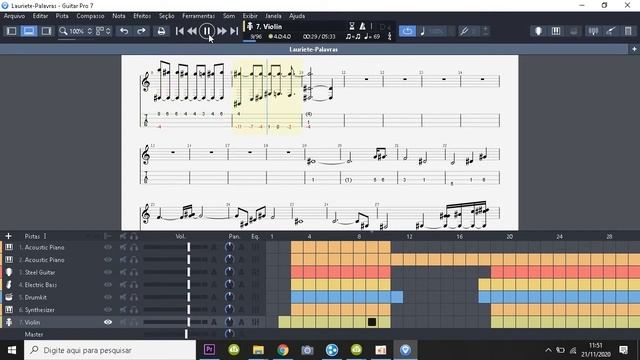Toggle the count-in hourglass icon
The width and height of the screenshot is (640, 360).
pos(351,26)
